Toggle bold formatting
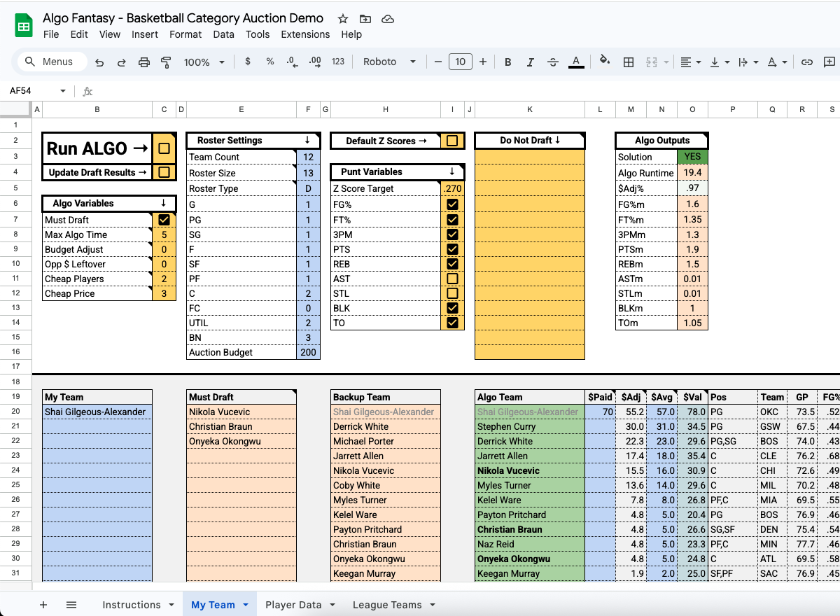This screenshot has width=840, height=616. [508, 62]
